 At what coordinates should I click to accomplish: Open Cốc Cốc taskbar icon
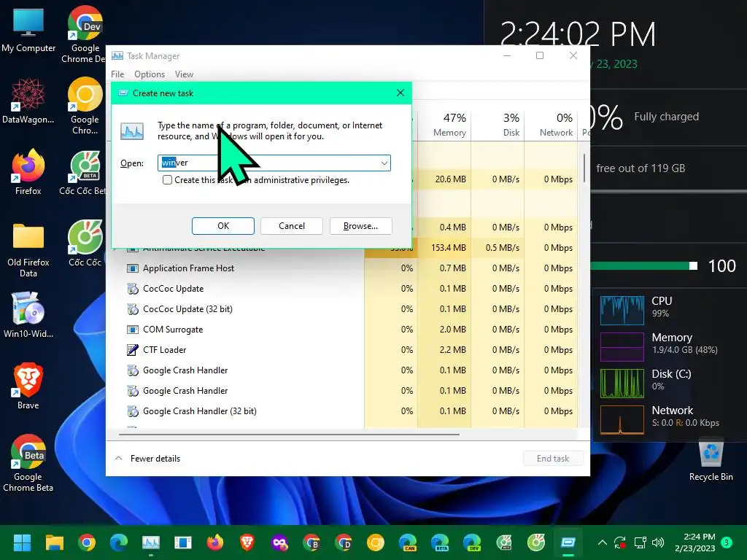(x=536, y=542)
